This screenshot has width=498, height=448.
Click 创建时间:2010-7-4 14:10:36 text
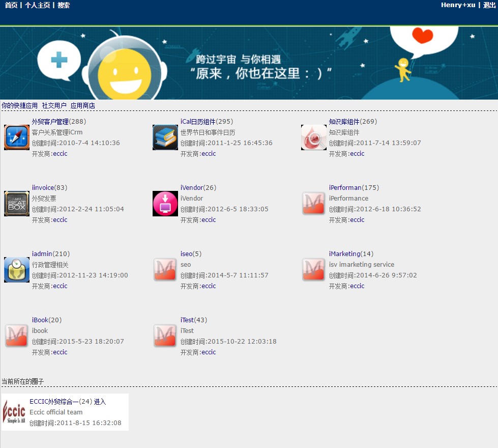[x=76, y=143]
